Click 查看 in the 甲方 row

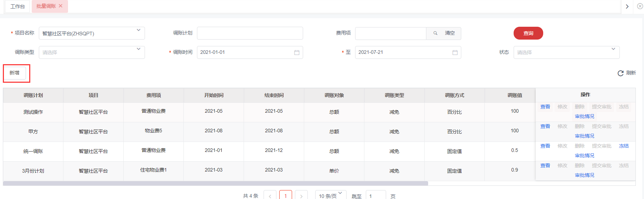(x=545, y=126)
